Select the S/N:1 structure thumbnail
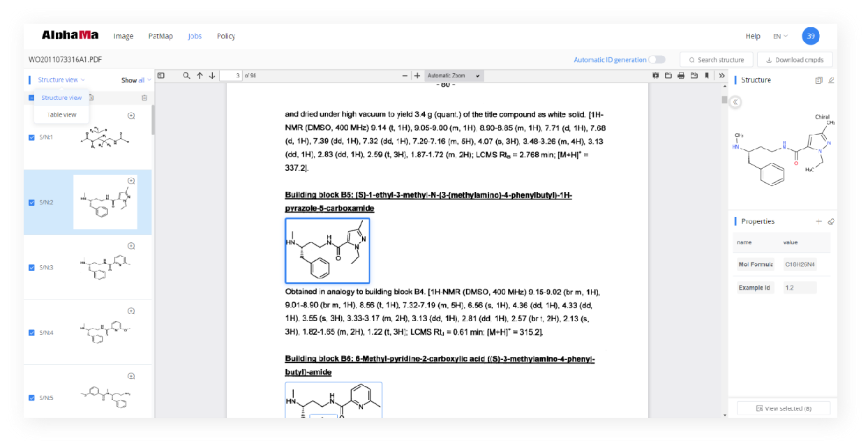Viewport: 868px width, 448px height. pos(106,137)
